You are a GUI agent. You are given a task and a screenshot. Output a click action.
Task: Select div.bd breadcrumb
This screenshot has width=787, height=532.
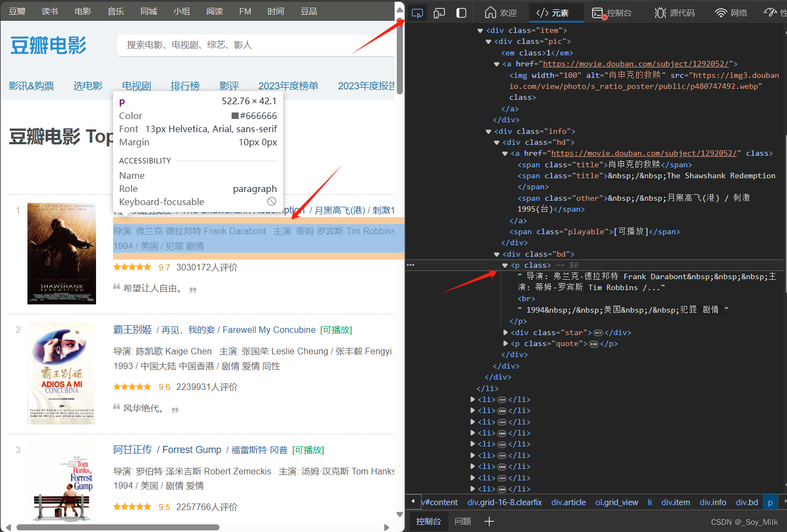tap(747, 502)
